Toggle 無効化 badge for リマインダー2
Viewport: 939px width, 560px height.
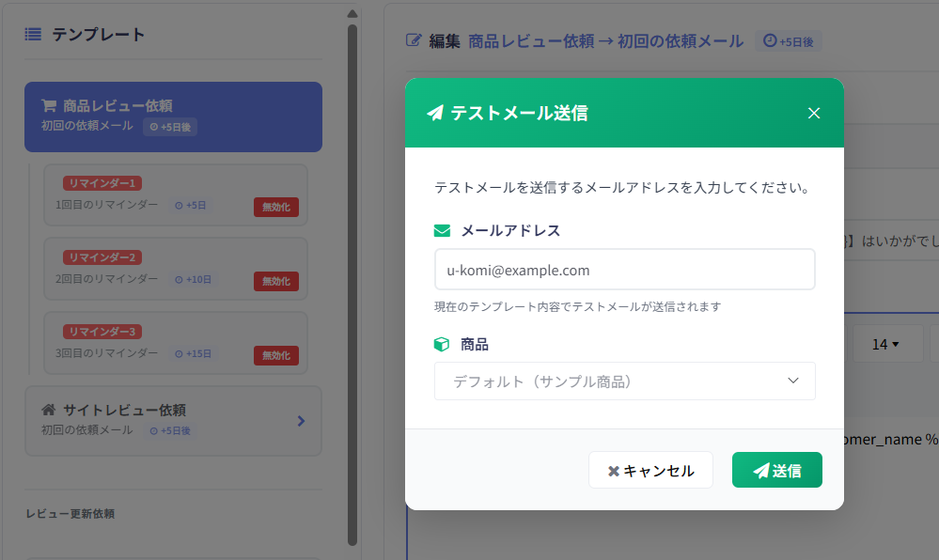coord(276,282)
